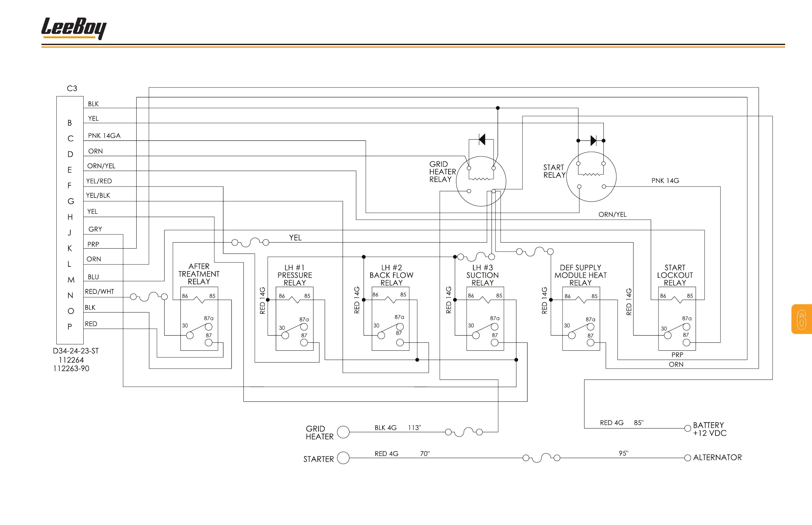
Task: Click the DEF Supply Module Heat Relay label
Action: (x=580, y=275)
